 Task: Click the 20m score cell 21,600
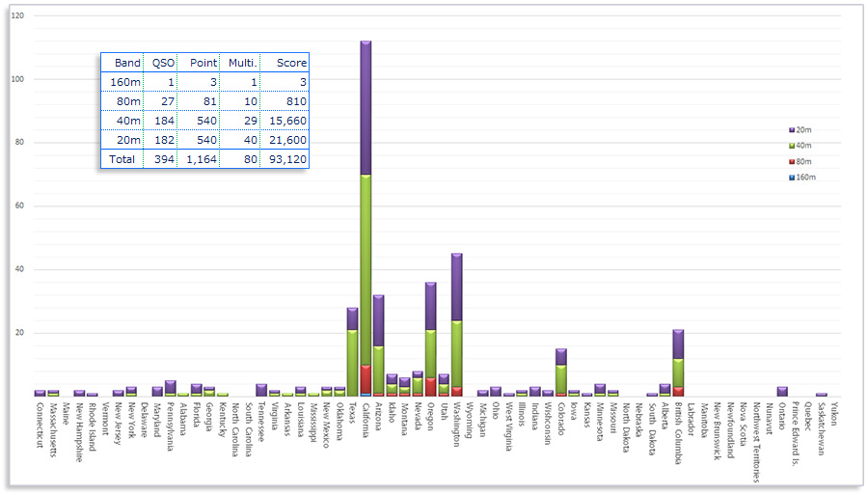285,140
